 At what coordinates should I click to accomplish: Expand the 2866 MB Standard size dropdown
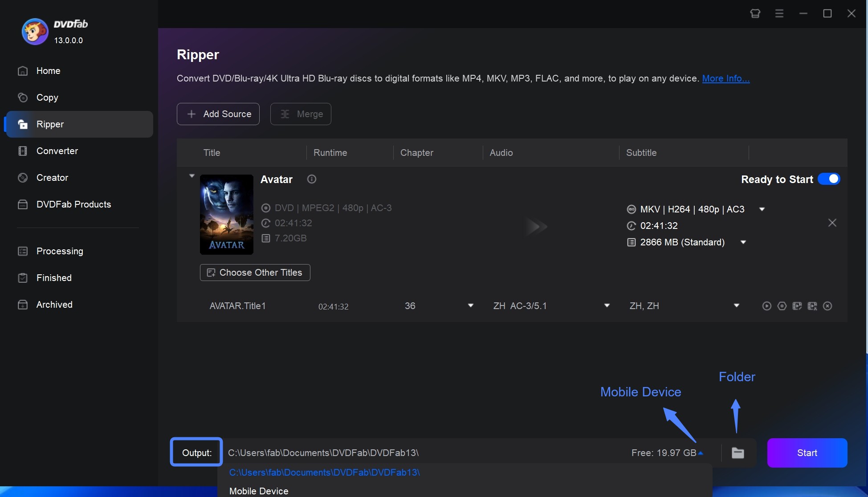(742, 242)
